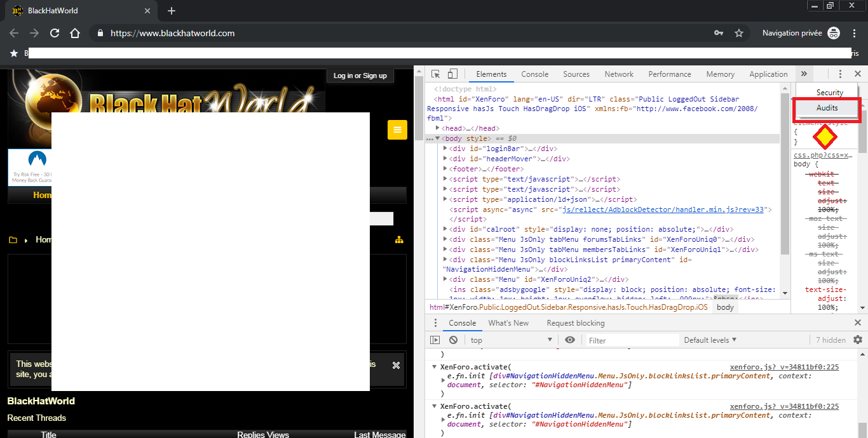Open console settings gear

[x=858, y=340]
